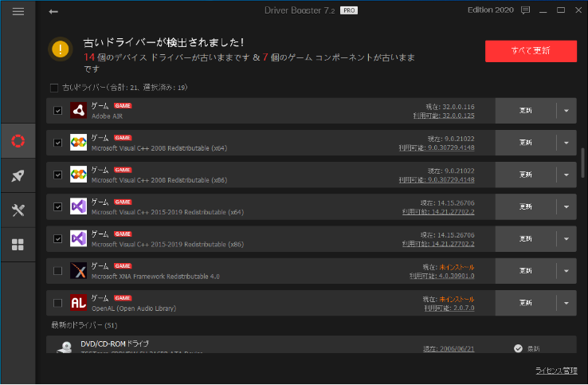Open the license management link
588x385 pixels.
[x=556, y=371]
